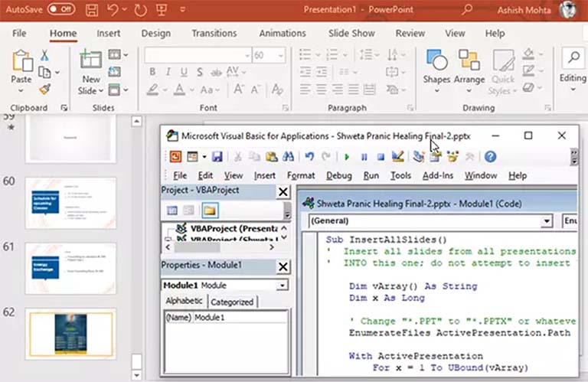Open the Animations ribbon tab
The width and height of the screenshot is (588, 382).
click(x=283, y=34)
